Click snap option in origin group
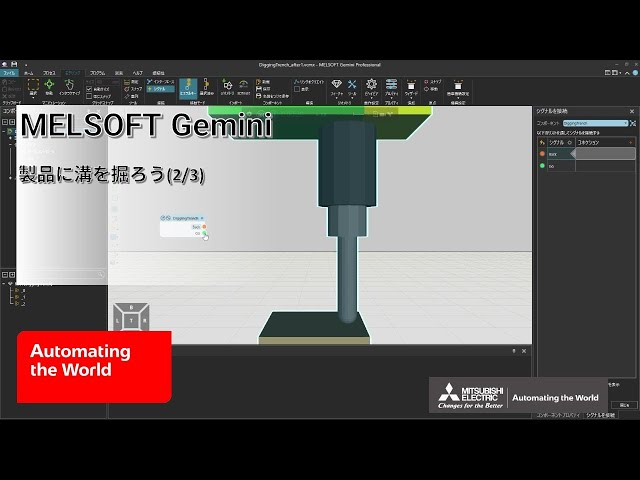 433,82
